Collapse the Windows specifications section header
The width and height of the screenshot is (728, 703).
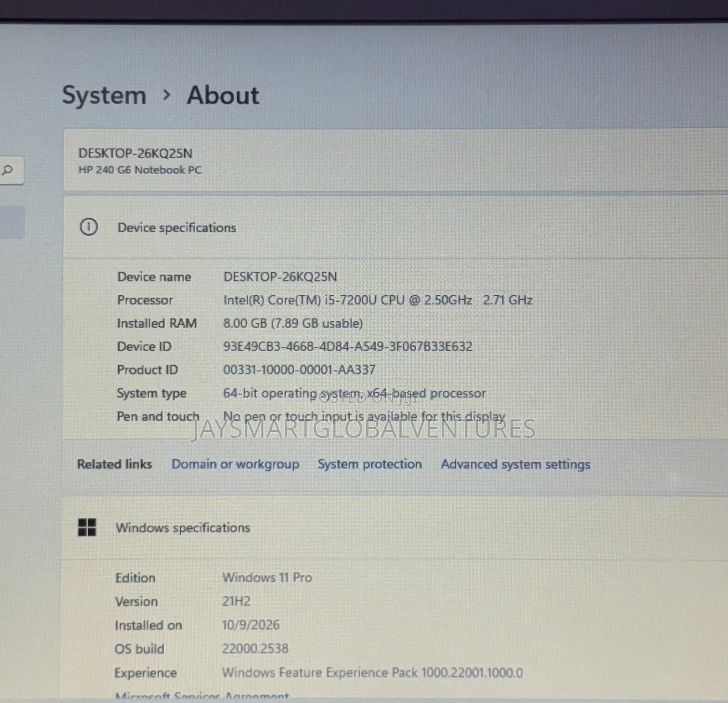pos(394,528)
